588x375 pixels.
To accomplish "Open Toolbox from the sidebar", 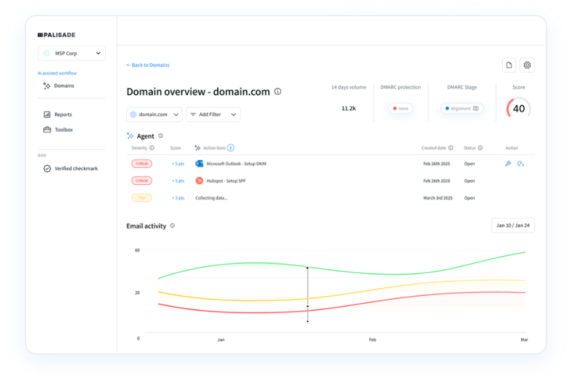I will coord(63,130).
